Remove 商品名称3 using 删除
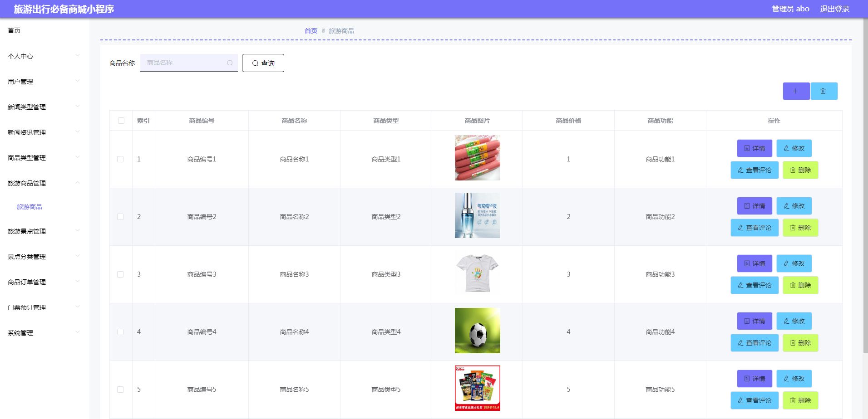Image resolution: width=868 pixels, height=419 pixels. point(800,285)
